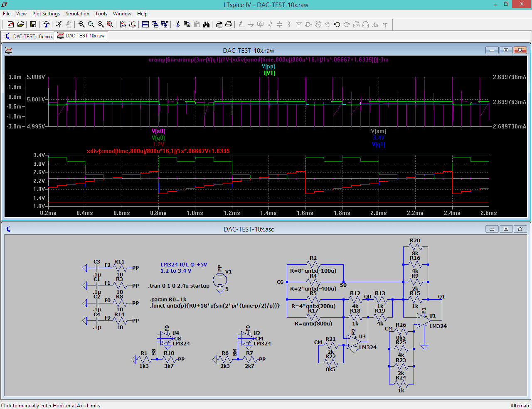Image resolution: width=532 pixels, height=409 pixels.
Task: Select the Wire drawing tool
Action: point(241,24)
